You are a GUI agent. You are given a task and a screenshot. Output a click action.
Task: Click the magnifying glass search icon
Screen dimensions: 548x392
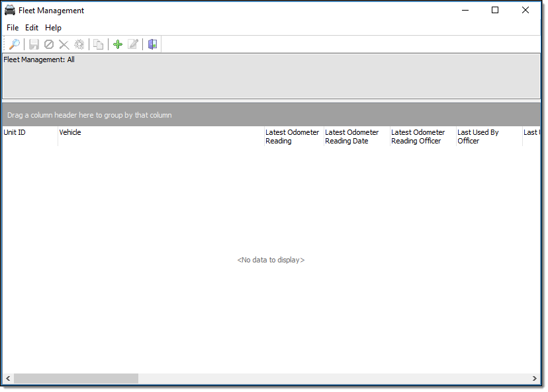[14, 44]
